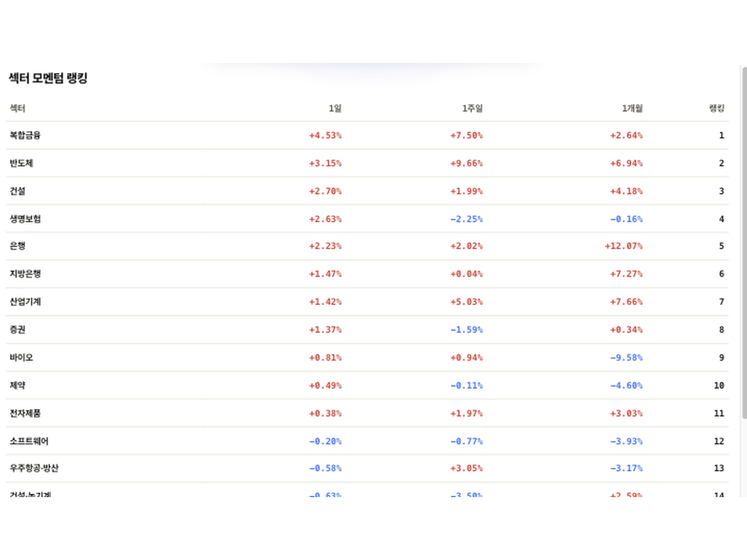Click 복합금융's 1-day value '+4.53%'

coord(325,135)
